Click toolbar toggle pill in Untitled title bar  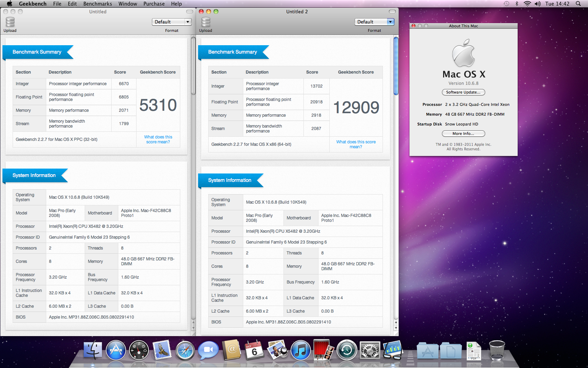[190, 12]
